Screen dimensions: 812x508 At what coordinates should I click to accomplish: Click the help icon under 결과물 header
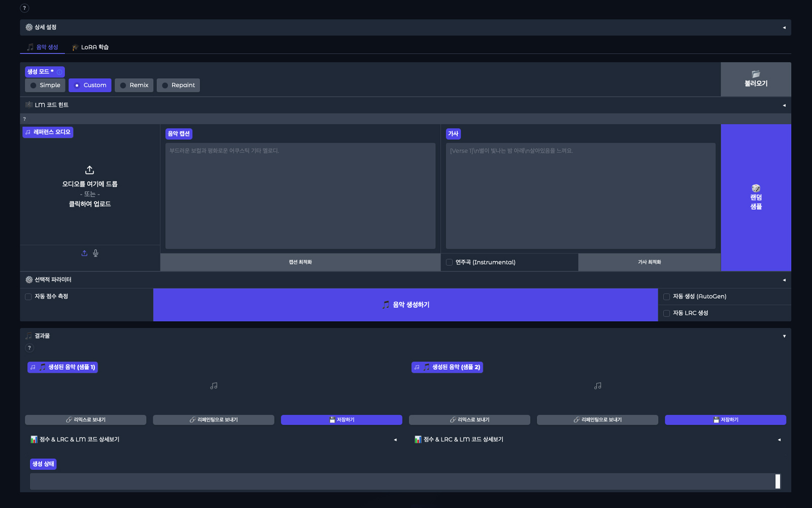point(29,348)
